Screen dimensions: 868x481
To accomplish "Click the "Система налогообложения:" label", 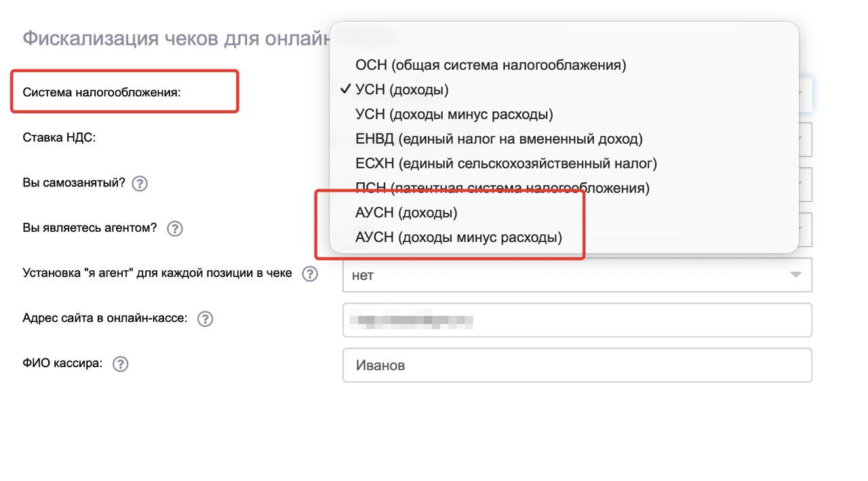I will click(102, 92).
